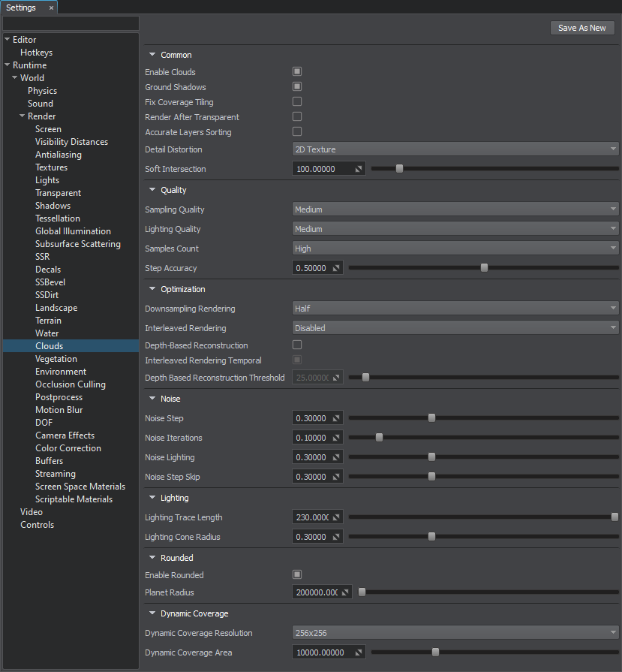The height and width of the screenshot is (672, 622).
Task: Toggle the Enable Rounded checkbox
Action: tap(297, 574)
